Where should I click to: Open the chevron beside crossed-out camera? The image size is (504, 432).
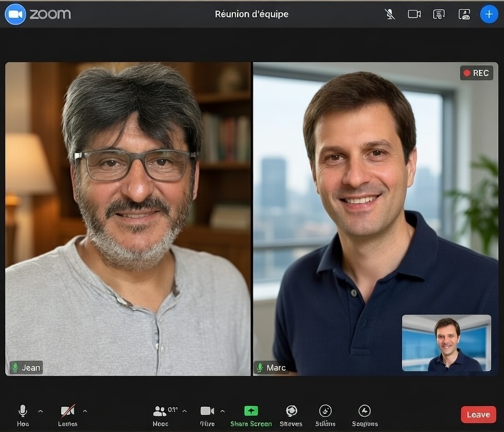(x=85, y=411)
